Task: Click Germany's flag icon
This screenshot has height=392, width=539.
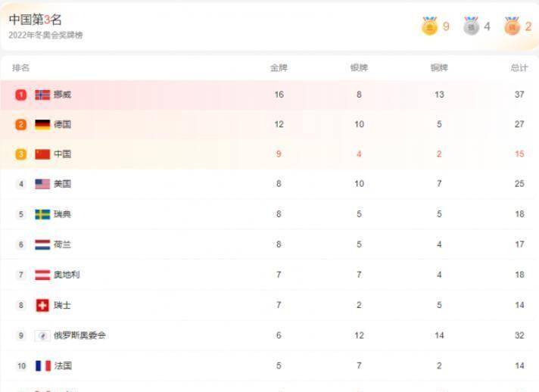Action: coord(42,124)
